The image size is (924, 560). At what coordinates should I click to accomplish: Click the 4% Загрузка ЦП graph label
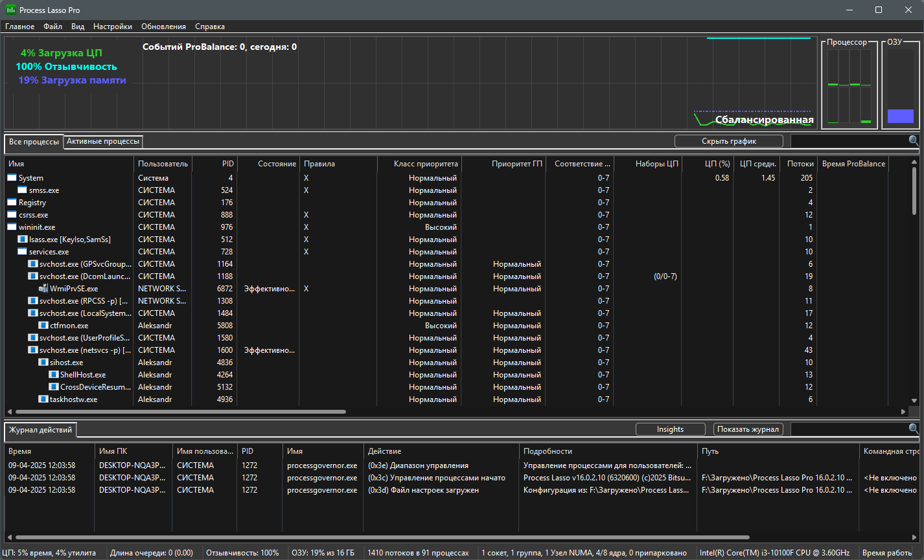click(x=62, y=52)
